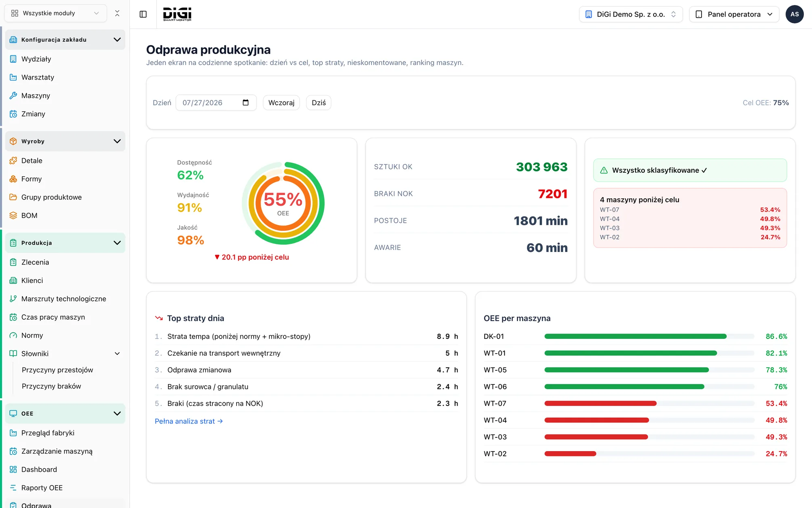Click the Grupy produktowe folder icon
This screenshot has width=812, height=508.
point(13,197)
